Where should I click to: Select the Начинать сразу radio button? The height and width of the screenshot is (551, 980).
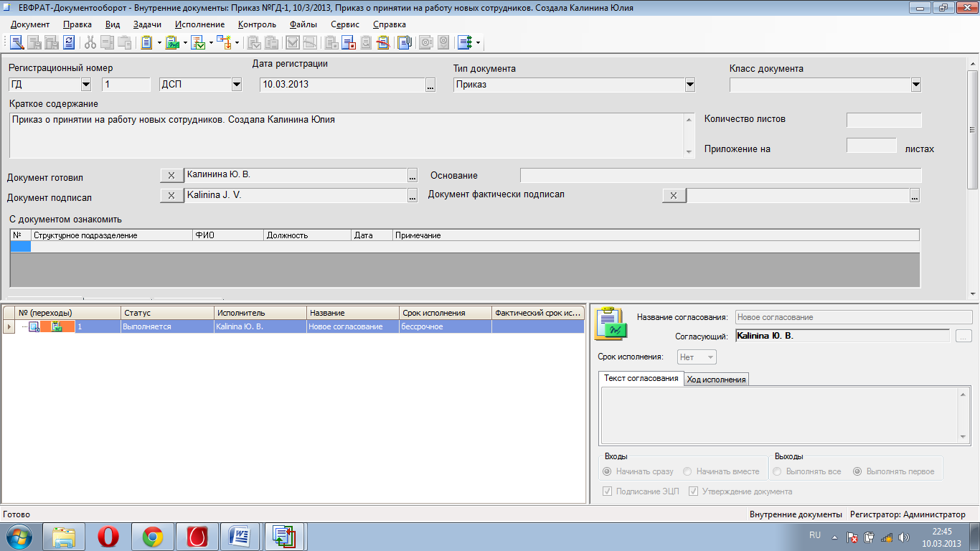pyautogui.click(x=607, y=471)
